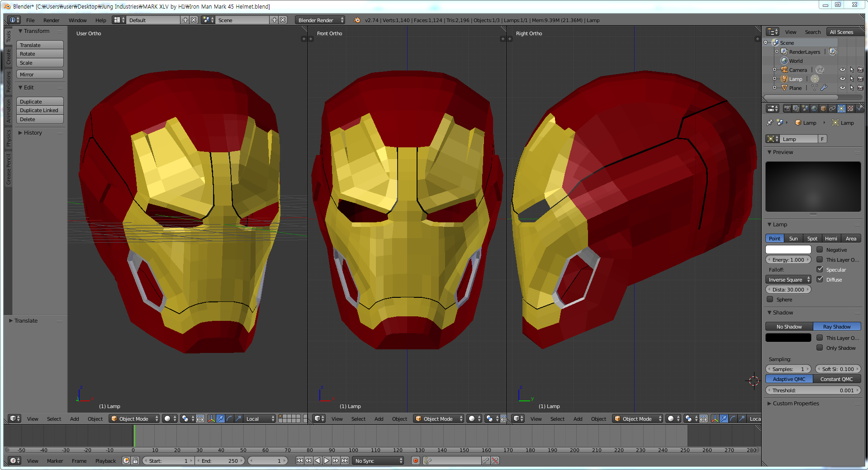868x470 pixels.
Task: Enable the Sphere checkbox
Action: click(770, 299)
